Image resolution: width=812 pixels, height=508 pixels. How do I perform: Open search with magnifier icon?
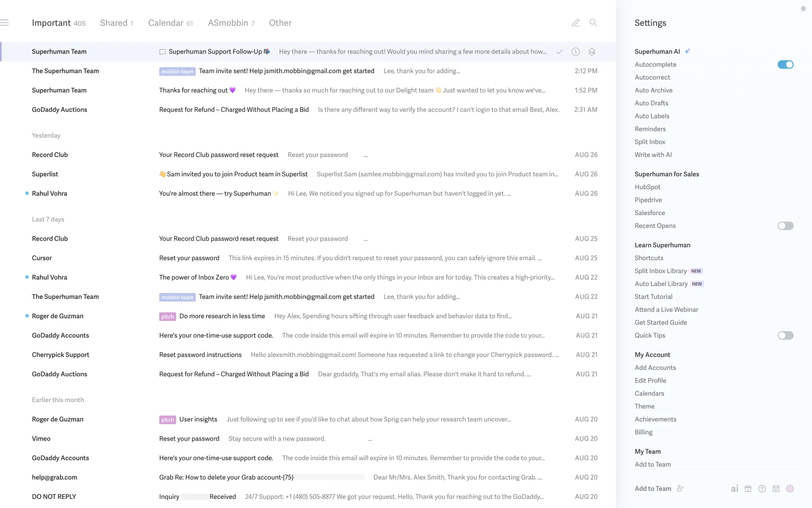(x=593, y=23)
